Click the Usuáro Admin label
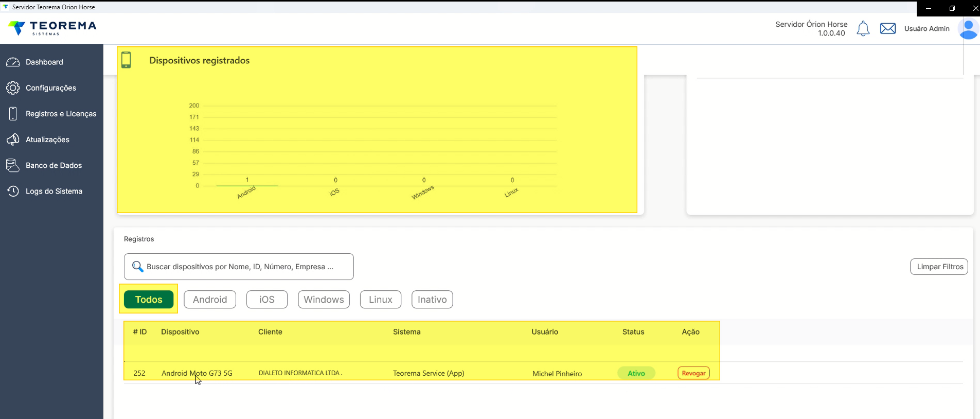This screenshot has width=980, height=419. [x=927, y=29]
